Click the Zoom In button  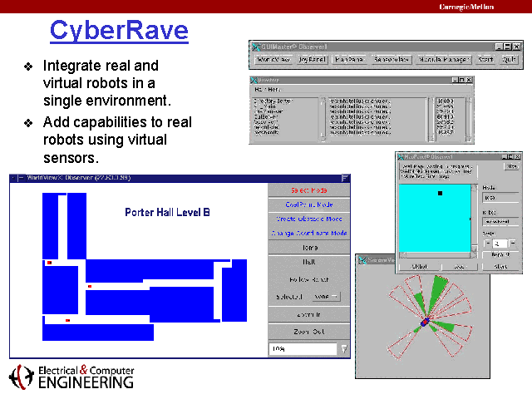click(308, 316)
